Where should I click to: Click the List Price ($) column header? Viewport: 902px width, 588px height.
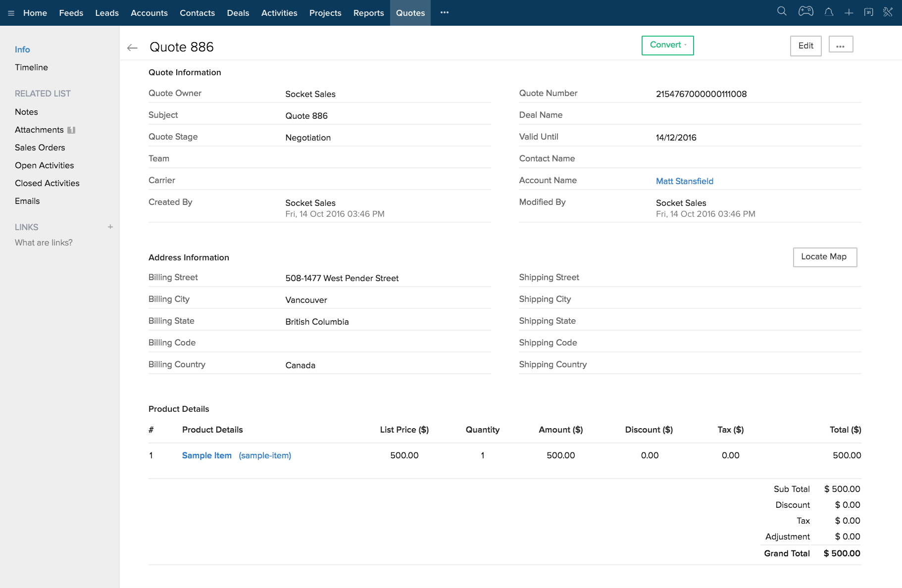(x=404, y=430)
